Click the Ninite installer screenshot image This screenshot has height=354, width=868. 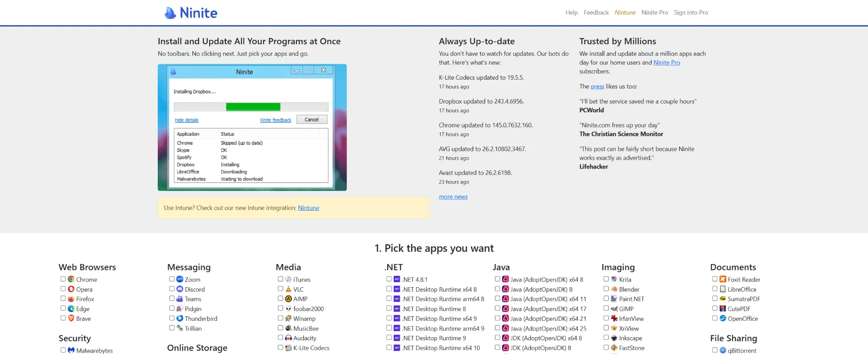pos(252,127)
